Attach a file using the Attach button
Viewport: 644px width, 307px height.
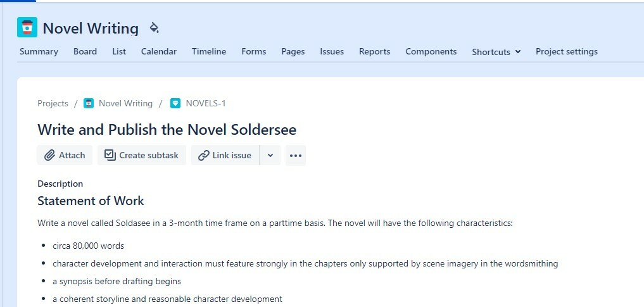[x=65, y=155]
